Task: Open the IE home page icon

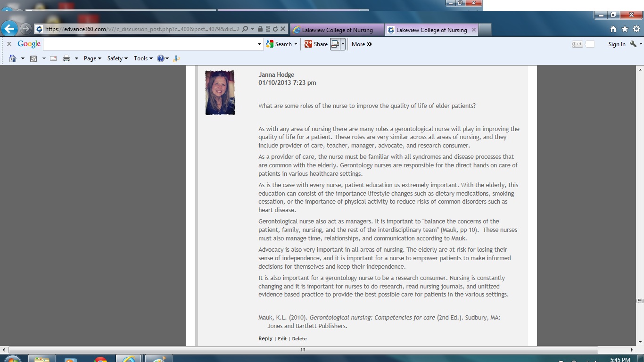Action: 613,29
